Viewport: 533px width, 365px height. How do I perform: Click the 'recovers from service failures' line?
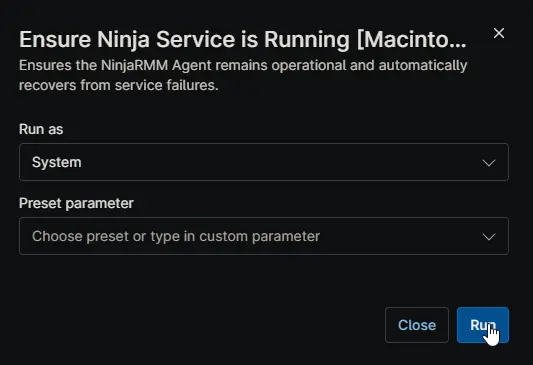click(119, 85)
